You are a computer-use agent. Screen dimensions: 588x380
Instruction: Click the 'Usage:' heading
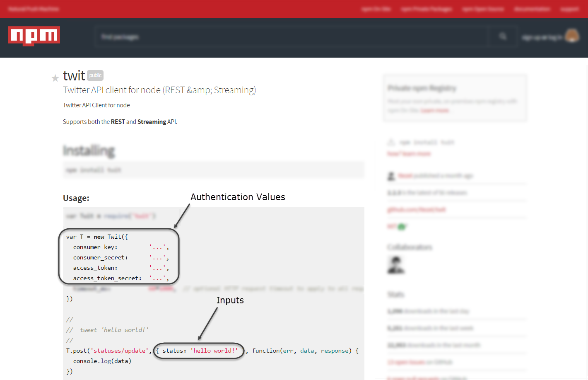point(76,198)
